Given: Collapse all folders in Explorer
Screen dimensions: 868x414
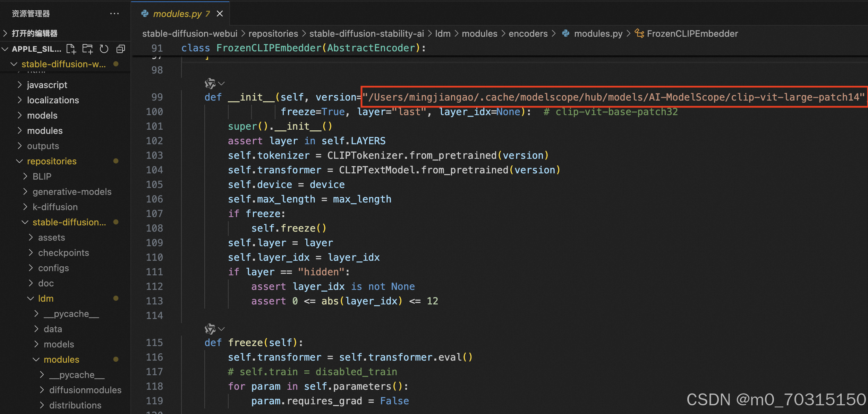Looking at the screenshot, I should pyautogui.click(x=120, y=49).
